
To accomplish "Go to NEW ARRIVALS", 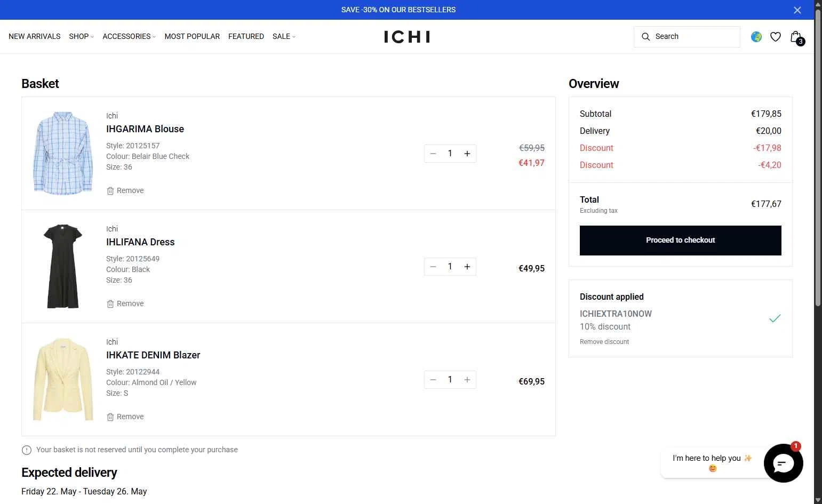I will pyautogui.click(x=35, y=36).
